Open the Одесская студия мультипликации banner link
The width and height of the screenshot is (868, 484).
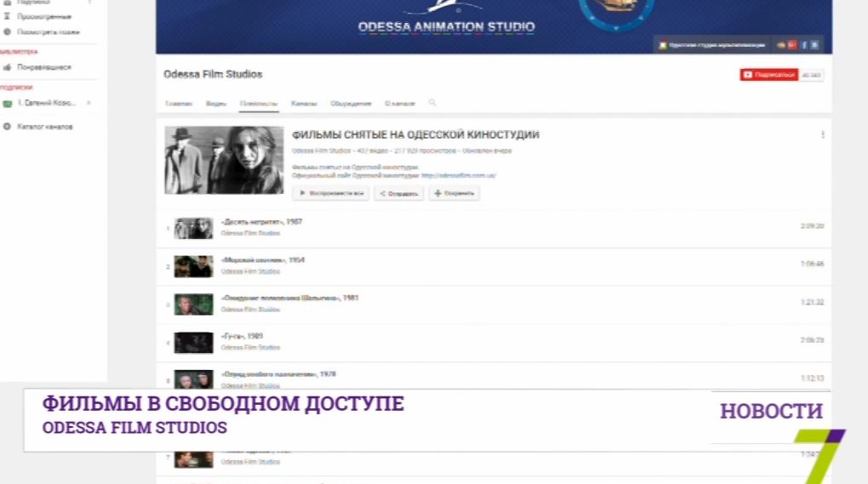[x=712, y=45]
